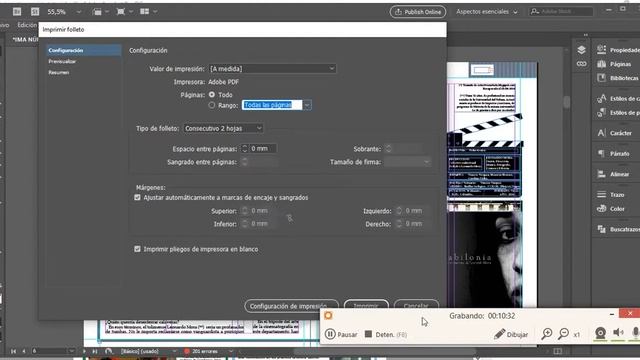Toggle the recorder speaker icon

pyautogui.click(x=618, y=333)
